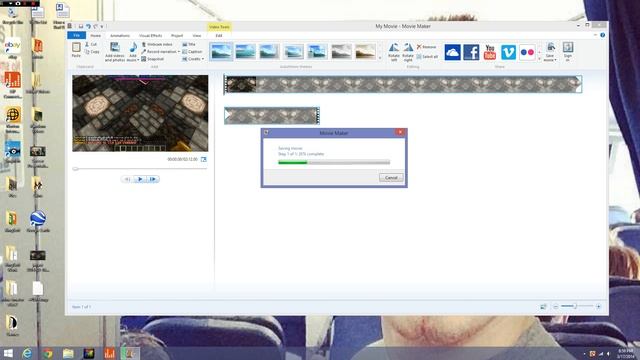640x360 pixels.
Task: Share the movie to OneDrive
Action: point(452,52)
